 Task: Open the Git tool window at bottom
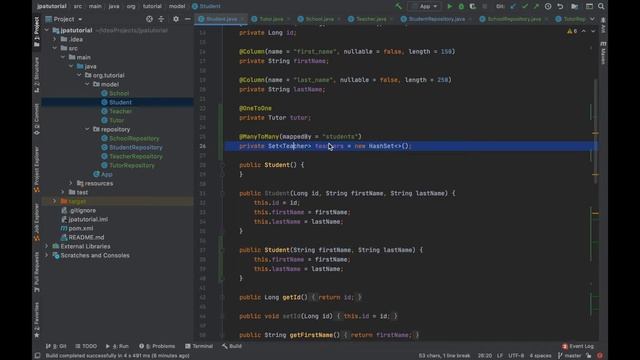pos(56,346)
